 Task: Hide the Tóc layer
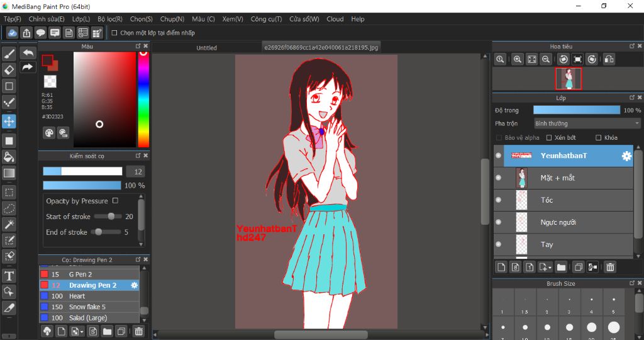[x=499, y=200]
